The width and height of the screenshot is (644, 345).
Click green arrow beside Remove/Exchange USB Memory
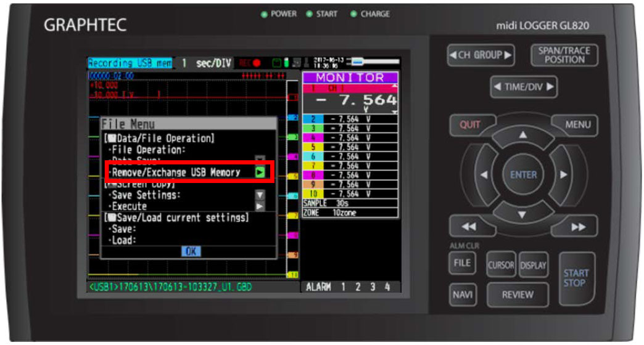pyautogui.click(x=260, y=172)
